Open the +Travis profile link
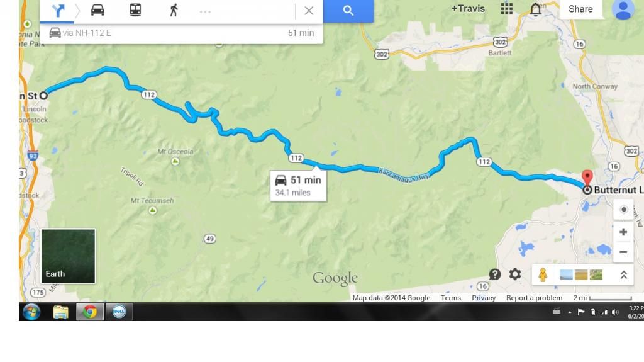This screenshot has height=362, width=644. (468, 9)
